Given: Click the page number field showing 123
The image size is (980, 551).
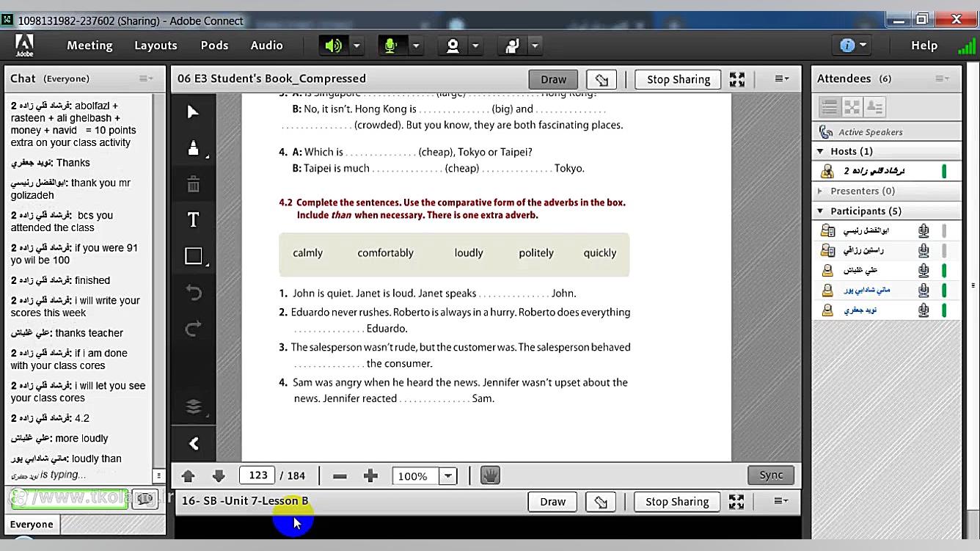Looking at the screenshot, I should pos(257,475).
